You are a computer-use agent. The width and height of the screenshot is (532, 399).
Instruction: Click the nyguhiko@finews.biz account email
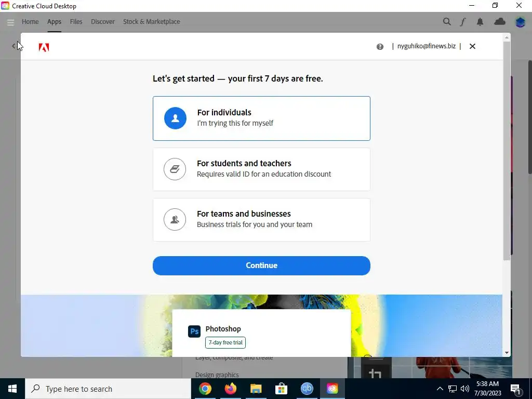tap(426, 46)
